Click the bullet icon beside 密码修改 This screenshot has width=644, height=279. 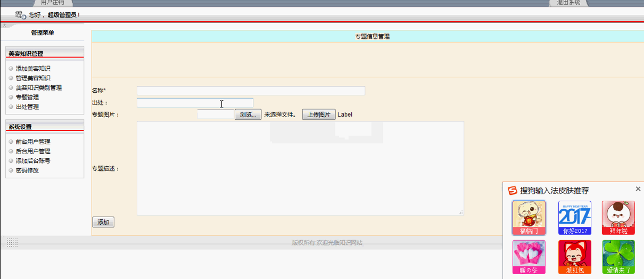point(11,170)
